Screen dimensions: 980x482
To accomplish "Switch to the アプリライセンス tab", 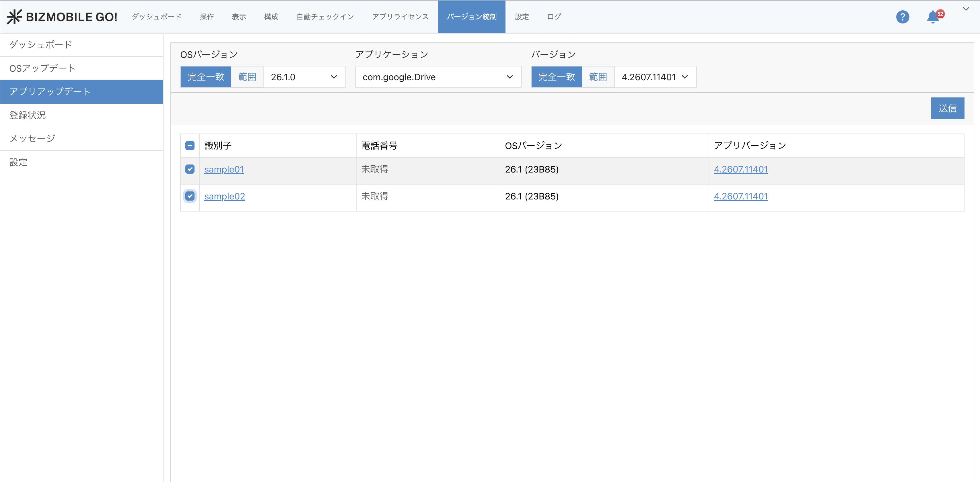I will click(400, 17).
